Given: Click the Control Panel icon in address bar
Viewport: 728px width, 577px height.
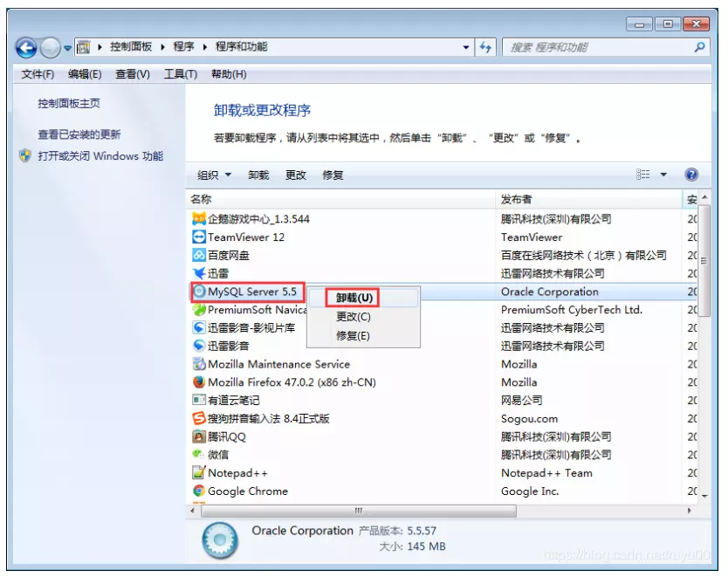Looking at the screenshot, I should tap(84, 47).
